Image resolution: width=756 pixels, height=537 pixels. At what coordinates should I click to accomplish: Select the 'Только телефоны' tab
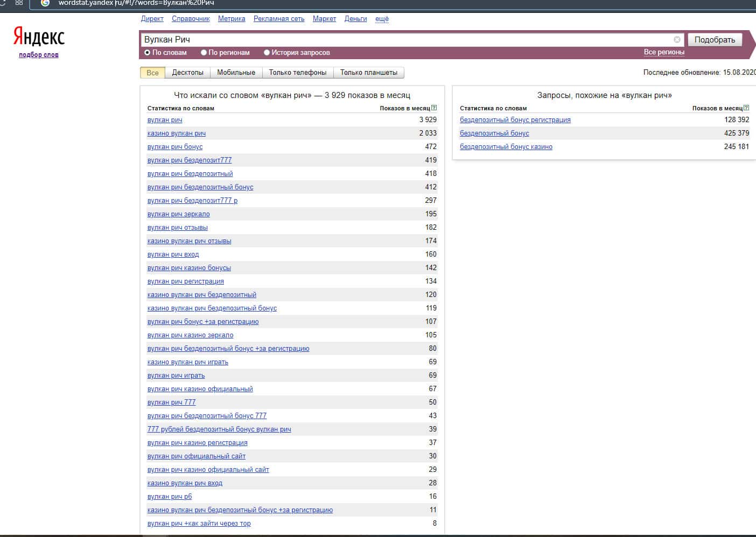click(298, 73)
